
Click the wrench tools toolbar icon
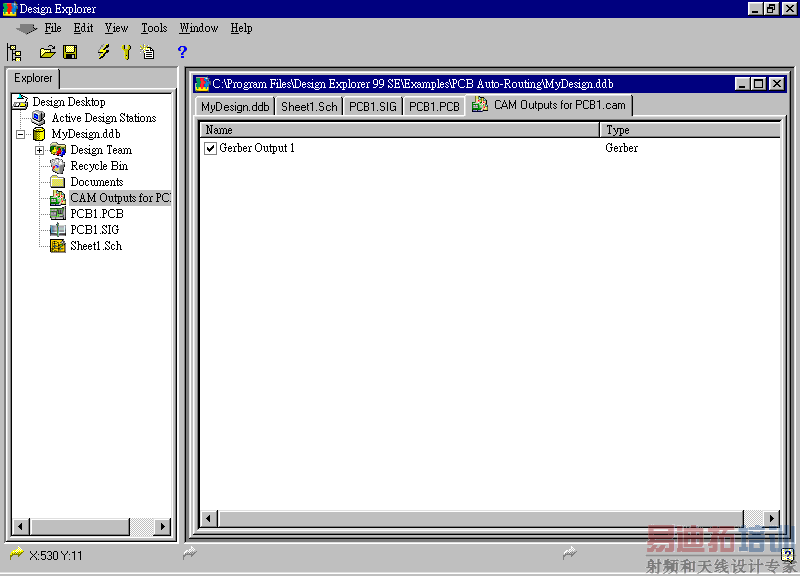(126, 52)
